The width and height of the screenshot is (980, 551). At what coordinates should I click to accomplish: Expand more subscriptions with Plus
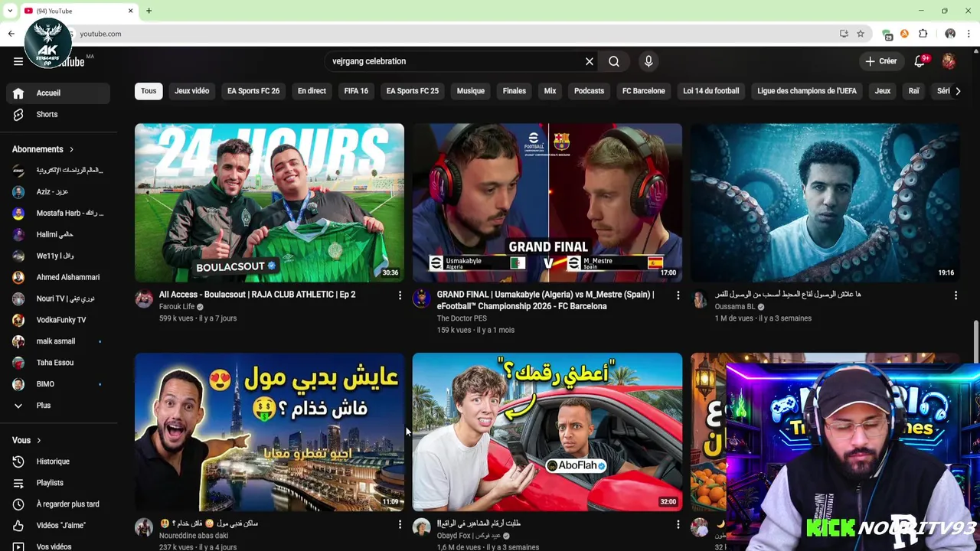coord(58,406)
